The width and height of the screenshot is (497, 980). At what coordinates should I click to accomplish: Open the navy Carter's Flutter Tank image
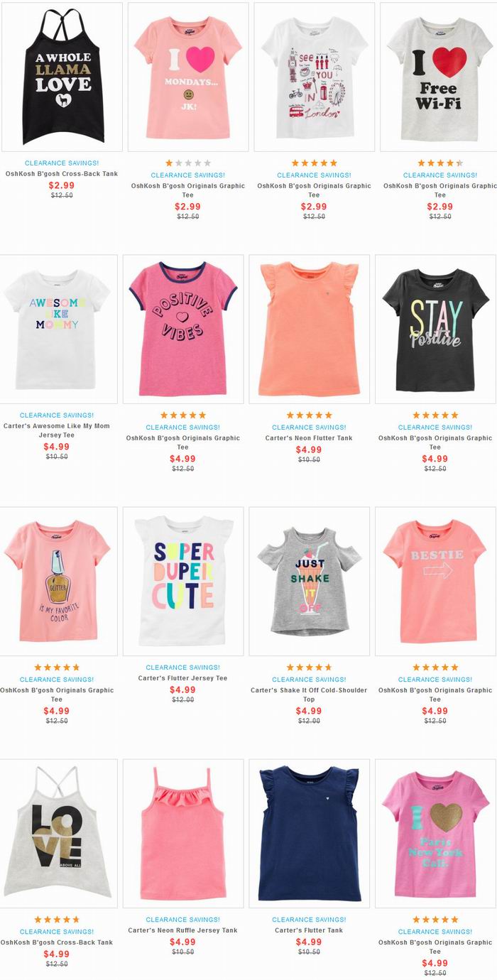tap(309, 834)
